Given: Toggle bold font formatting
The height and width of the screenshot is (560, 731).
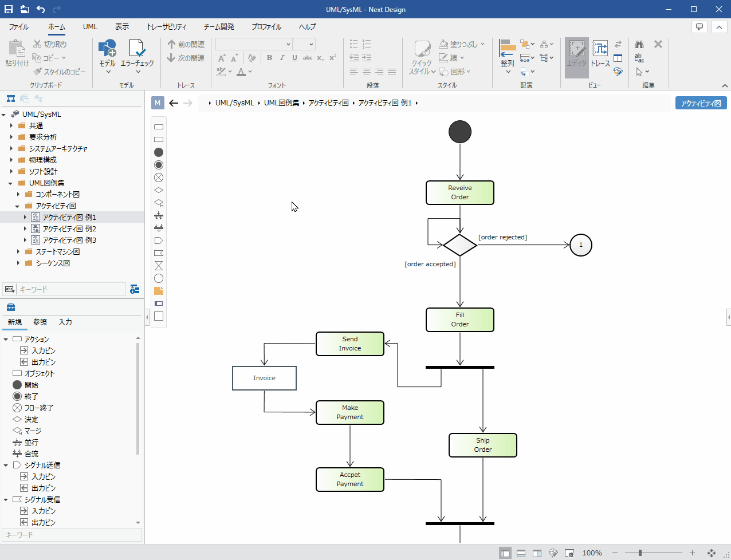Looking at the screenshot, I should point(269,58).
